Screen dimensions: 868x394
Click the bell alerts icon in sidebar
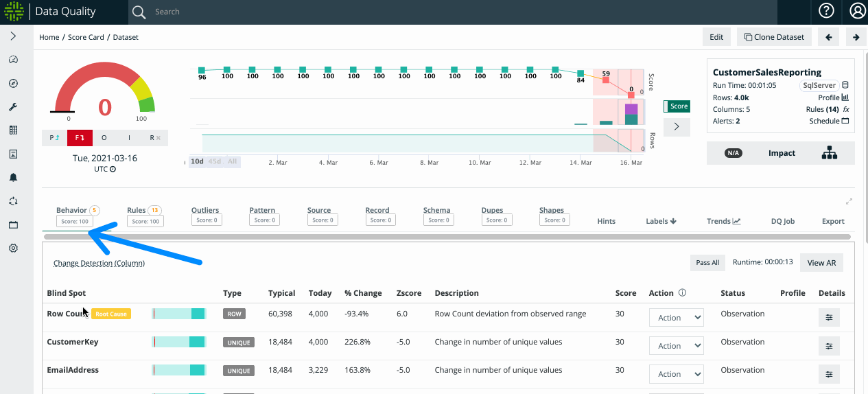[x=13, y=178]
